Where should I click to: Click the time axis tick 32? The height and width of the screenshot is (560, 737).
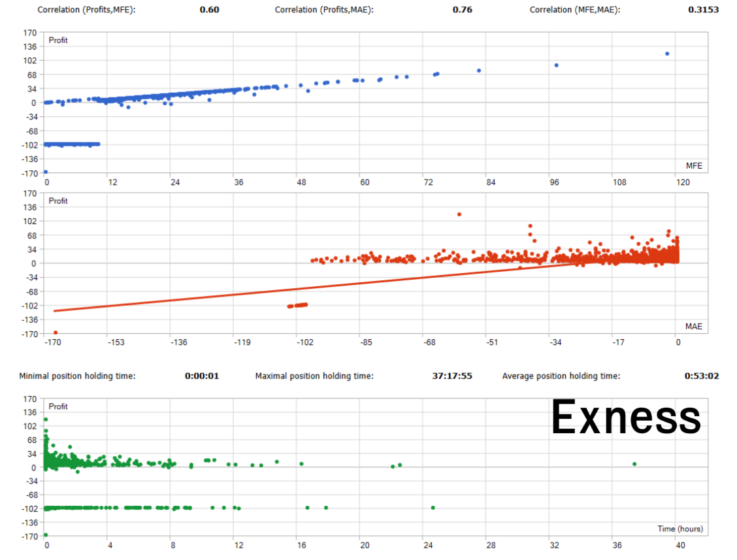555,546
